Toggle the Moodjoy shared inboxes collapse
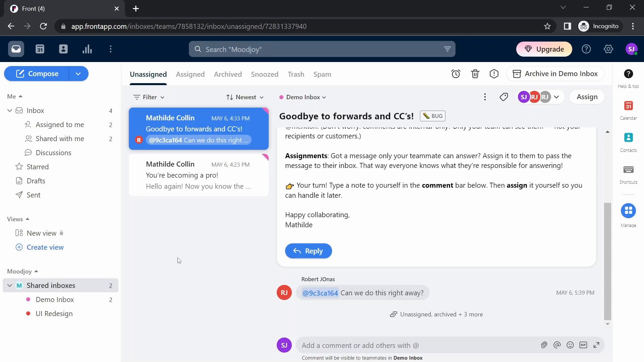The width and height of the screenshot is (644, 362). [x=10, y=285]
